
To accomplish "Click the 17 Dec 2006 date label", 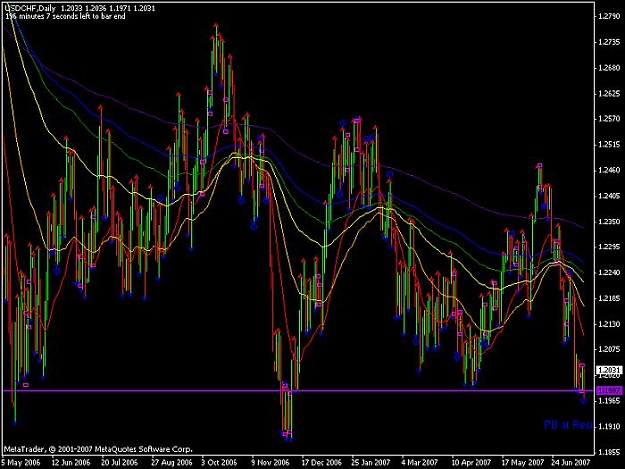I will pos(321,463).
